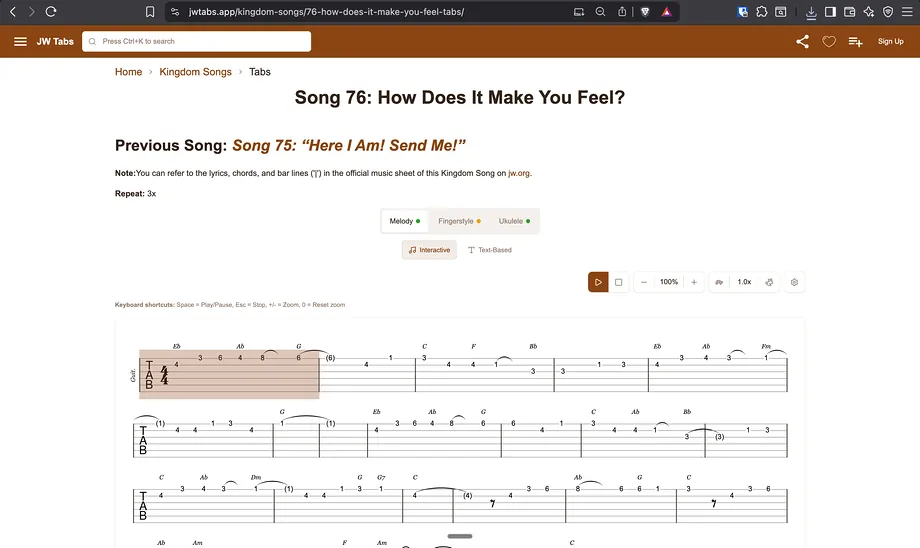Slow down playback with the turtle icon
Viewport: 920px width, 548px height.
[719, 282]
